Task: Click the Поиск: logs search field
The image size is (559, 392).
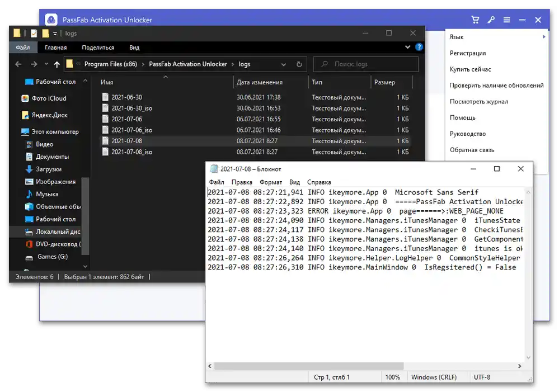Action: coord(366,64)
